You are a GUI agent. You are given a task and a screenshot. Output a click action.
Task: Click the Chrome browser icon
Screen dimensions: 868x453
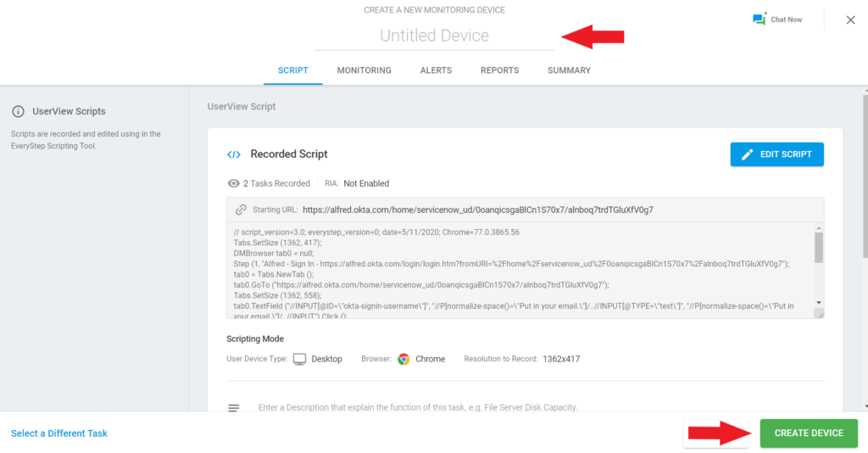[x=403, y=359]
